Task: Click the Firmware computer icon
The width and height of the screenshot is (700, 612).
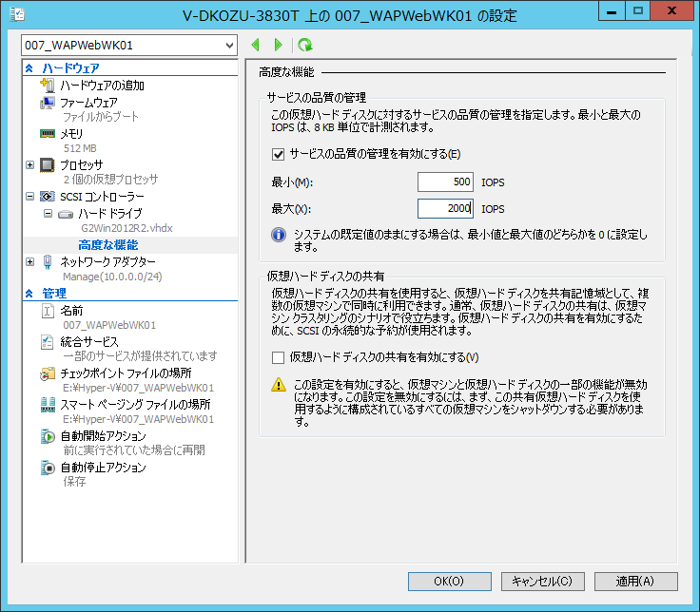Action: 48,103
